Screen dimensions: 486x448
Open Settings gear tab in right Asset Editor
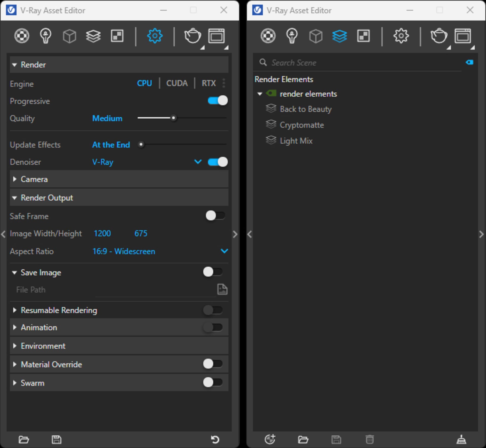coord(401,36)
